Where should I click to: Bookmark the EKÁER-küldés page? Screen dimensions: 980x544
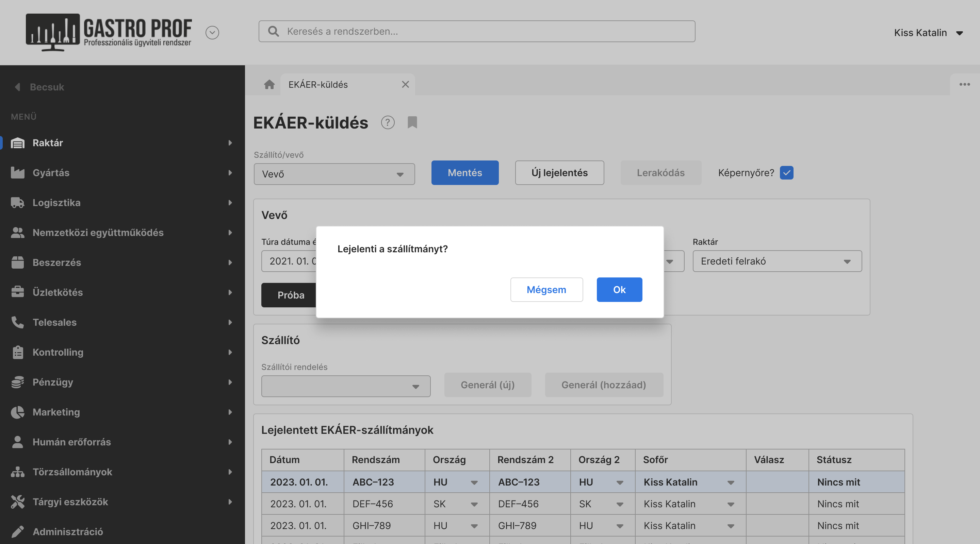(x=412, y=122)
